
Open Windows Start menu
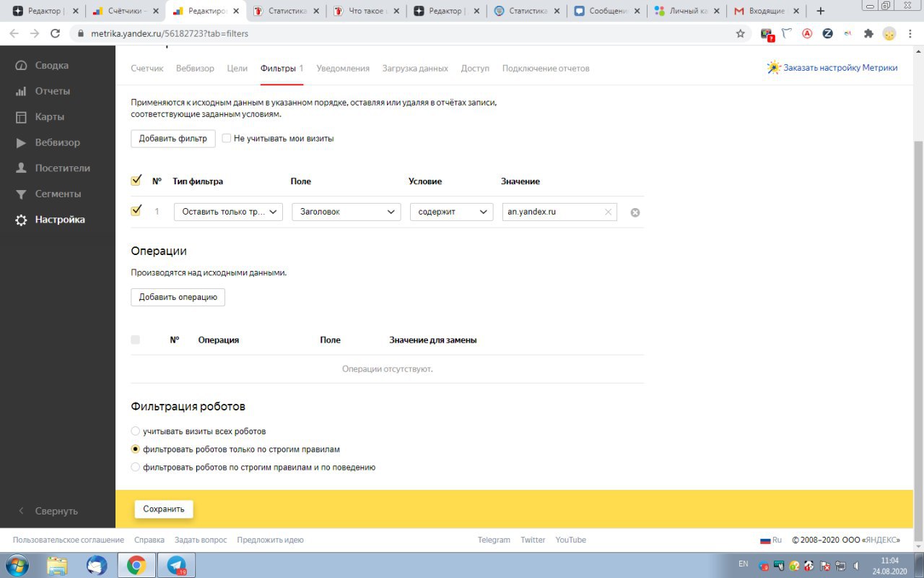(16, 565)
